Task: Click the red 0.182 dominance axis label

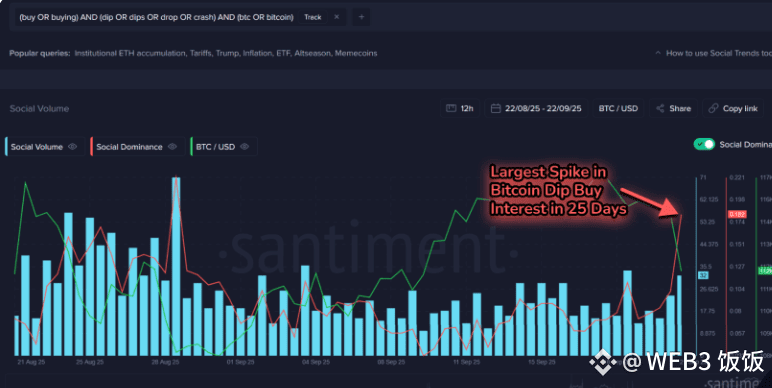Action: click(737, 214)
